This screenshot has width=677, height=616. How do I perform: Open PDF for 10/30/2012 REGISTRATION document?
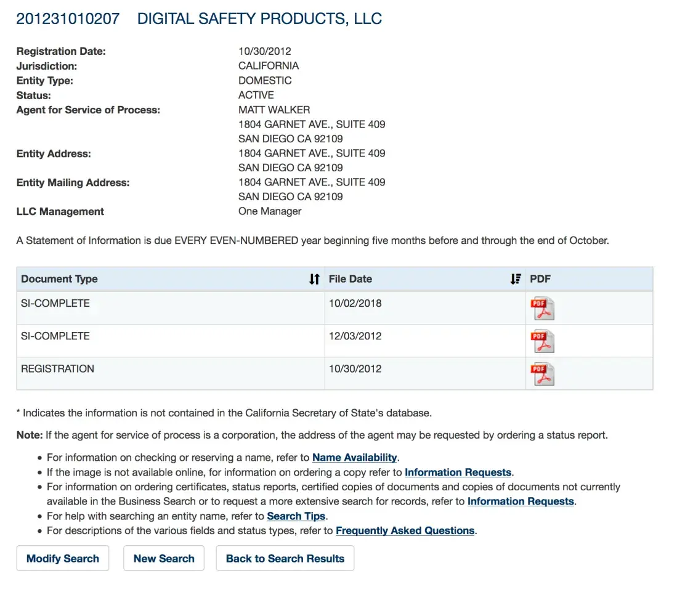pos(543,374)
